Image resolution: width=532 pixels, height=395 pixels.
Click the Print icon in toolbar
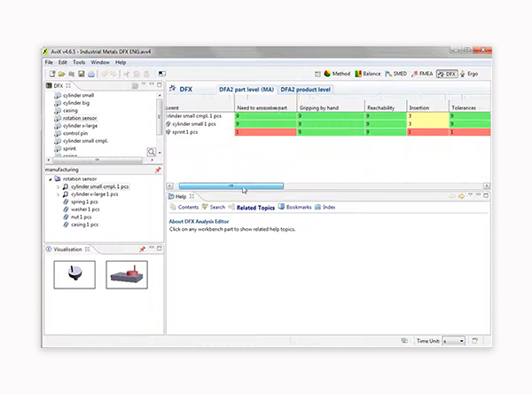click(x=91, y=74)
